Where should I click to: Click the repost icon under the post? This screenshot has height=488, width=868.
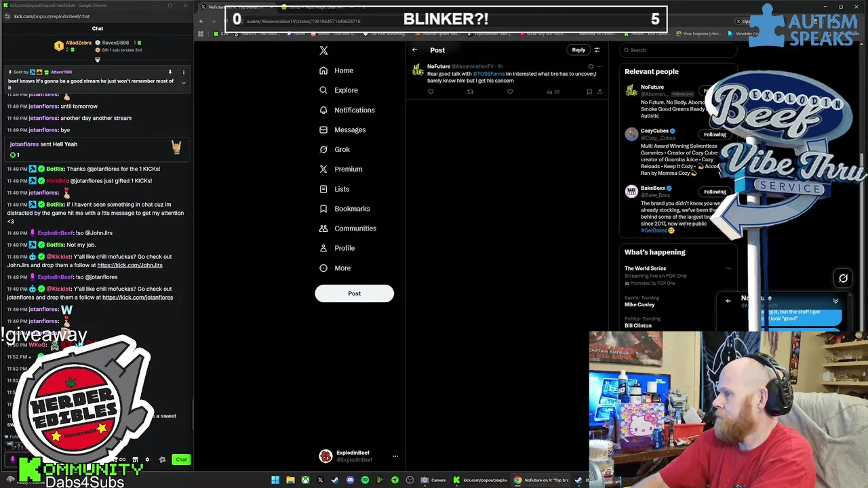tap(470, 91)
